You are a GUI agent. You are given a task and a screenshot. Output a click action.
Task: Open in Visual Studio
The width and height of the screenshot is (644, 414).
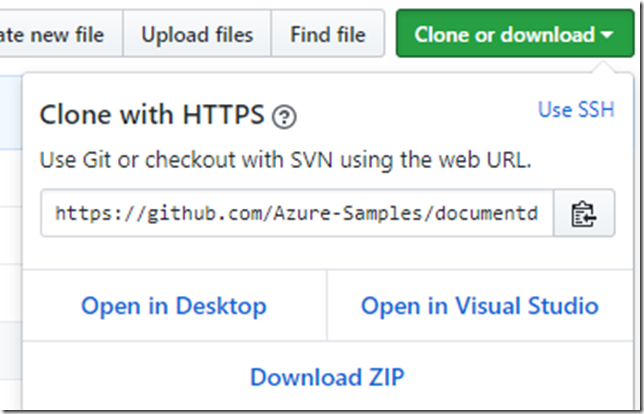pyautogui.click(x=480, y=306)
